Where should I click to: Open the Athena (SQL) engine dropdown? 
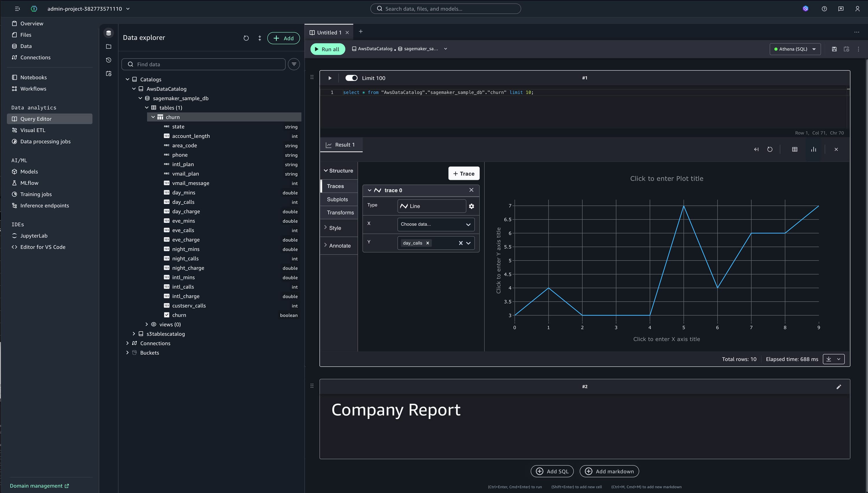coord(795,49)
